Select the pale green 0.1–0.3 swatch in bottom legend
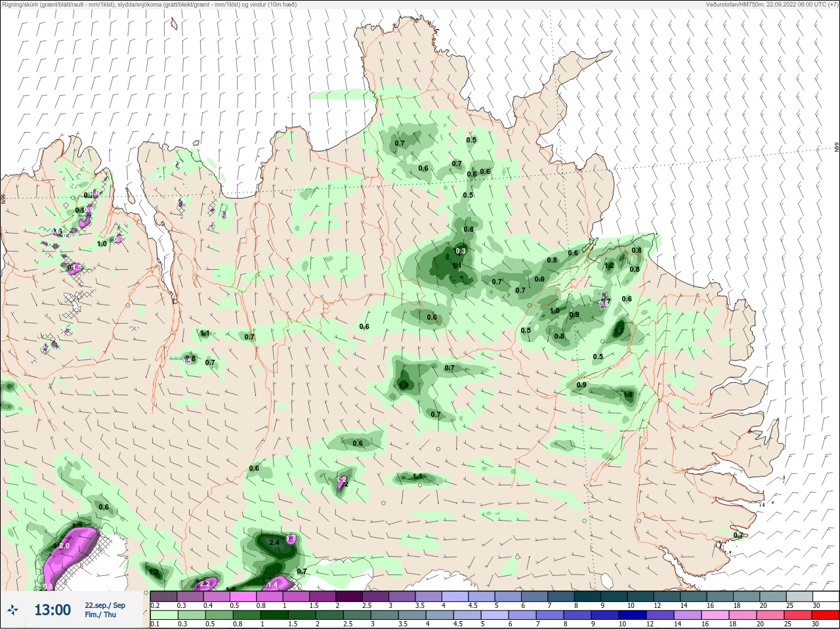The image size is (840, 629). point(163,615)
